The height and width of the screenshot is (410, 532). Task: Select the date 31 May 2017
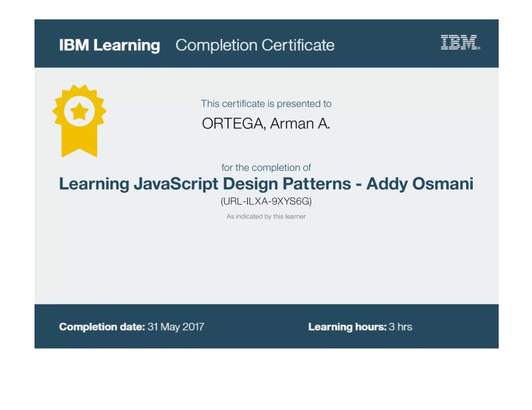coord(177,326)
